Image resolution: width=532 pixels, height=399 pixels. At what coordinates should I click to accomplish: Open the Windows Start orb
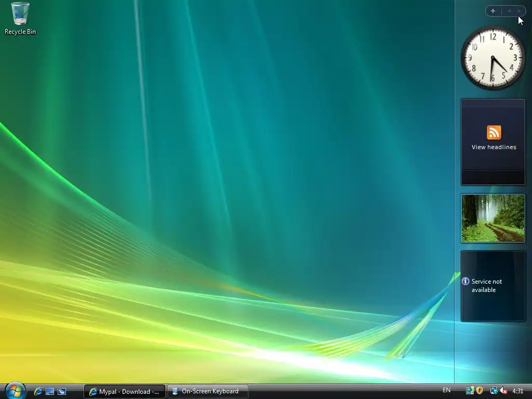pos(15,391)
